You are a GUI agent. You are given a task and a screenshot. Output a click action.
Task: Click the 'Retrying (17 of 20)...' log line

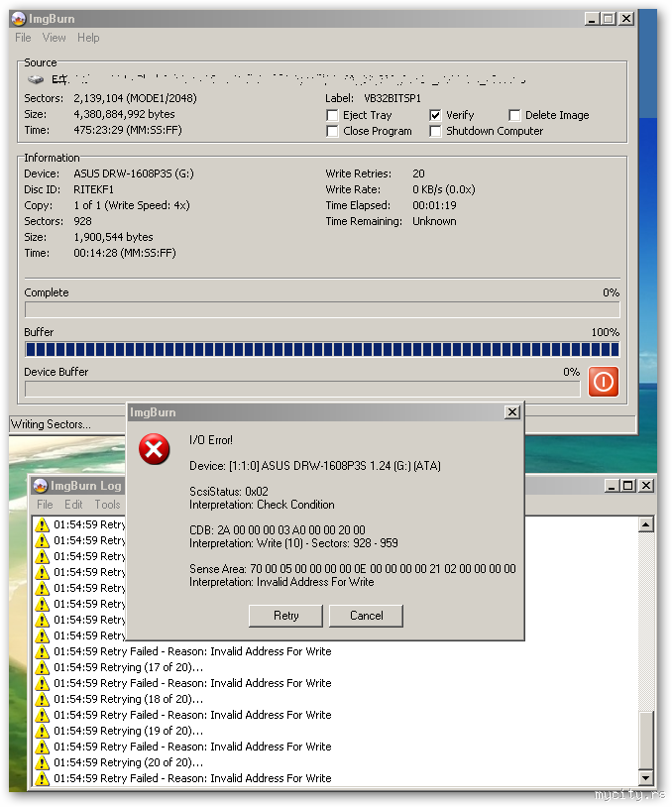click(129, 667)
